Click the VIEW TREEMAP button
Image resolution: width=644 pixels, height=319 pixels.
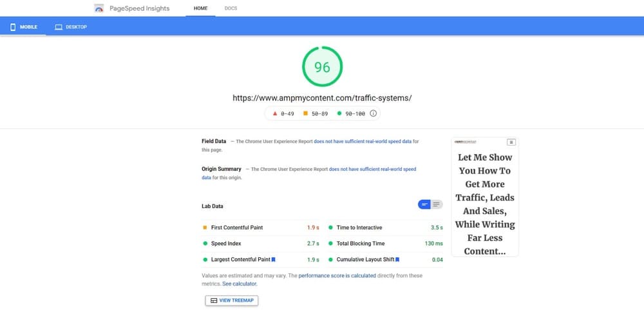pos(232,300)
